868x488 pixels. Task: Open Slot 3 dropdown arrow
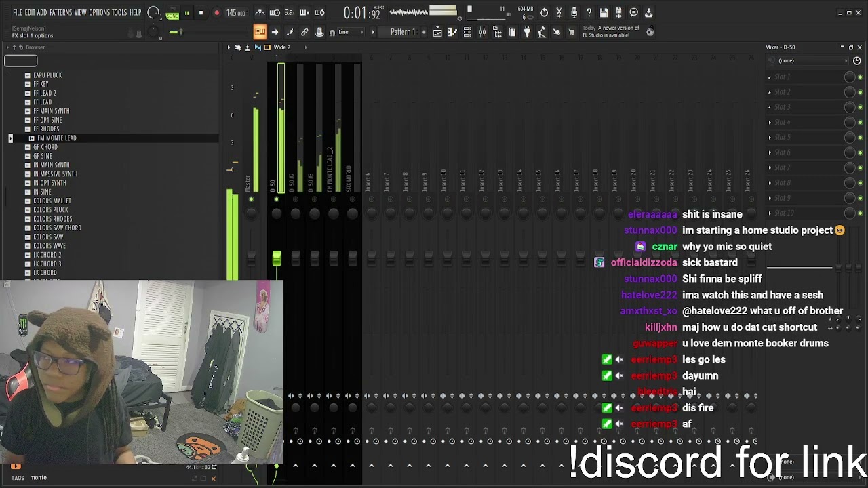coord(770,107)
